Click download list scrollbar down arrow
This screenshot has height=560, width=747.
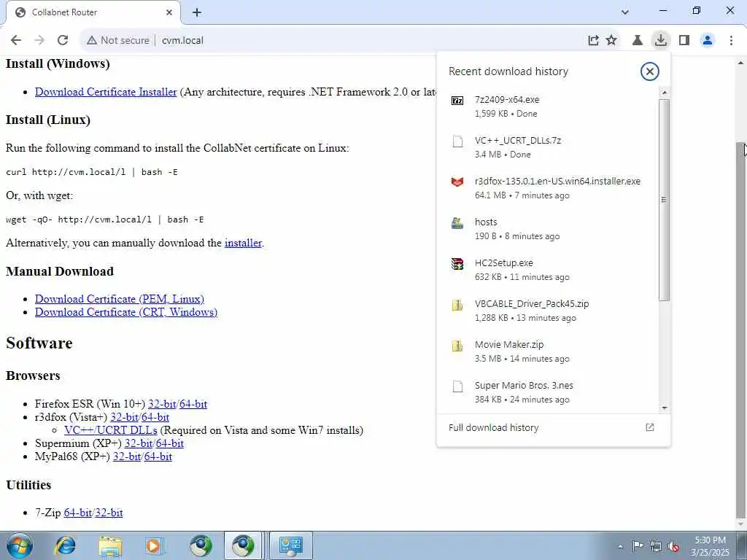pyautogui.click(x=665, y=408)
